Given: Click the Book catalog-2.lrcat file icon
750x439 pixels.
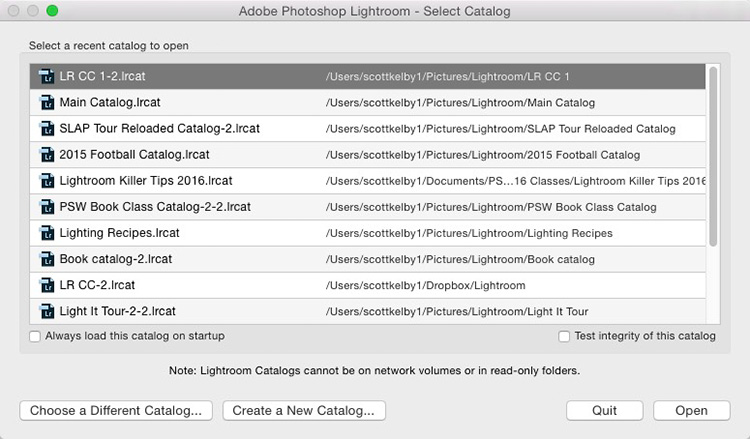Looking at the screenshot, I should pos(47,259).
